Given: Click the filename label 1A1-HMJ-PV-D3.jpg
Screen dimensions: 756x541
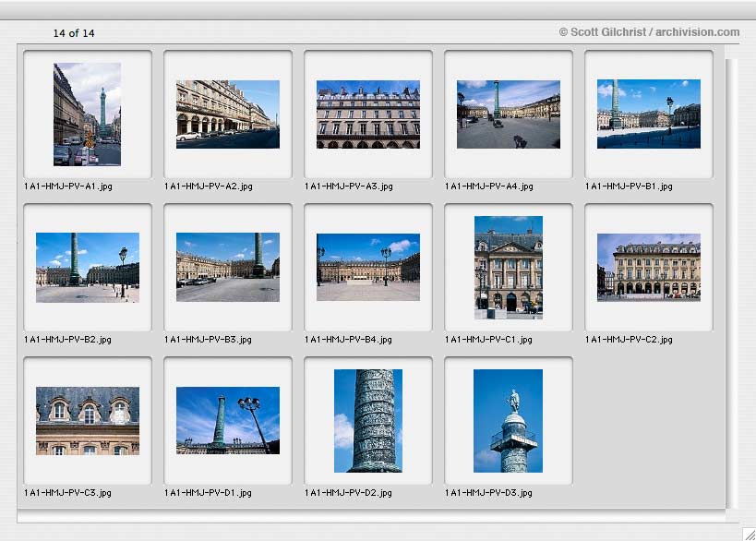Looking at the screenshot, I should tap(488, 493).
